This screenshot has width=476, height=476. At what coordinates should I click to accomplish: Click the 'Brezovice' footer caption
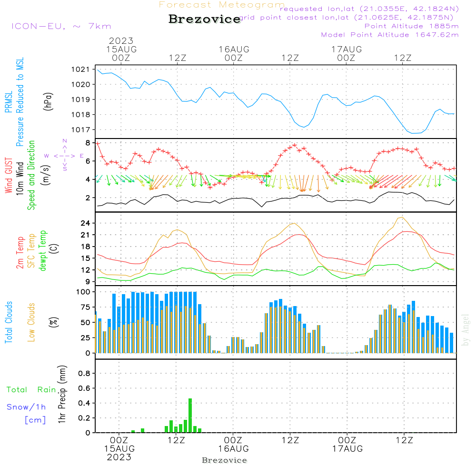click(224, 460)
